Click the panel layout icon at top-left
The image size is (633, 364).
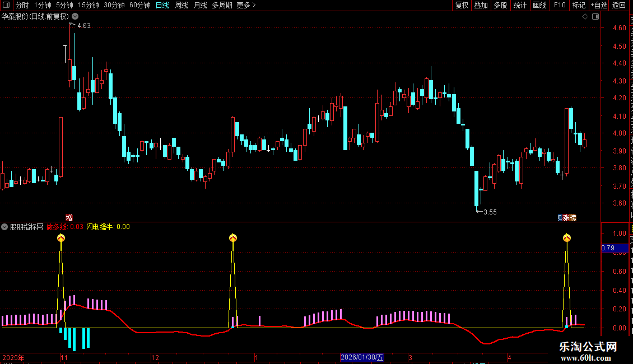tap(6, 5)
